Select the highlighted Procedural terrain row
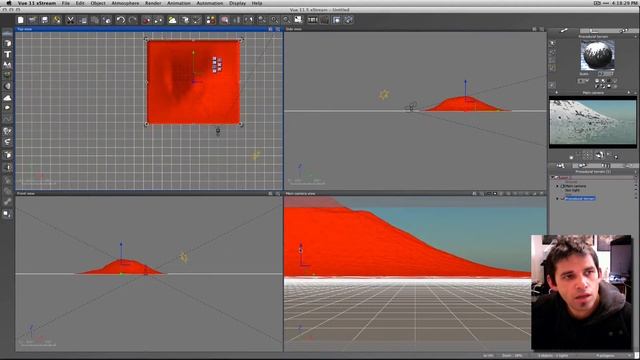Screen dimensions: 640x360 click(x=580, y=198)
